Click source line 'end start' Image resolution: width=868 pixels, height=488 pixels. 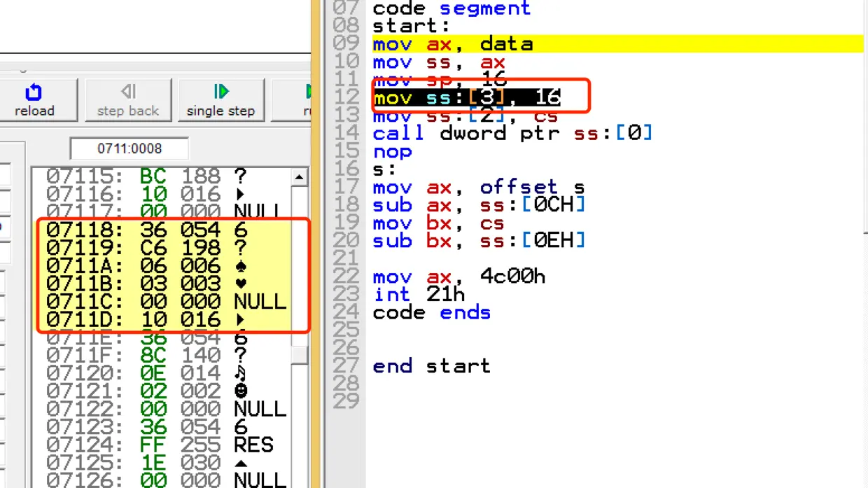coord(432,366)
